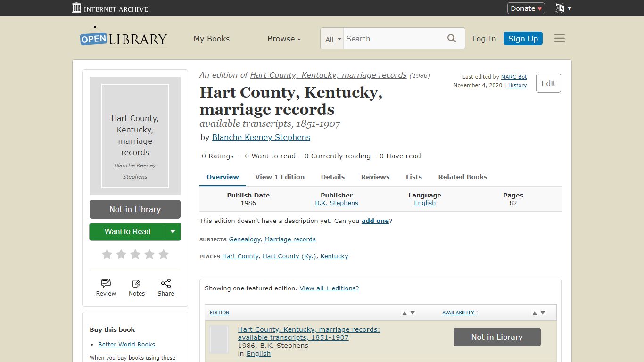The image size is (644, 362).
Task: Open the Hart County place link
Action: 240,256
